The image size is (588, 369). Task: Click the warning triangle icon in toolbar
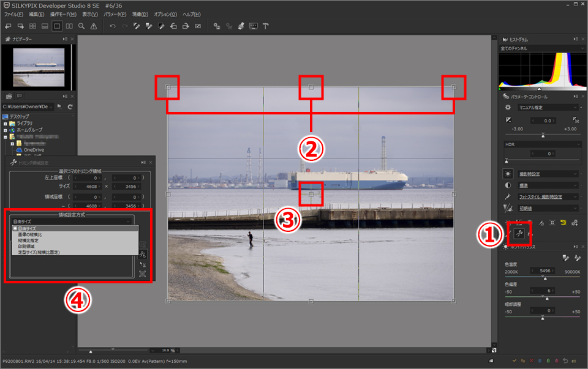93,26
